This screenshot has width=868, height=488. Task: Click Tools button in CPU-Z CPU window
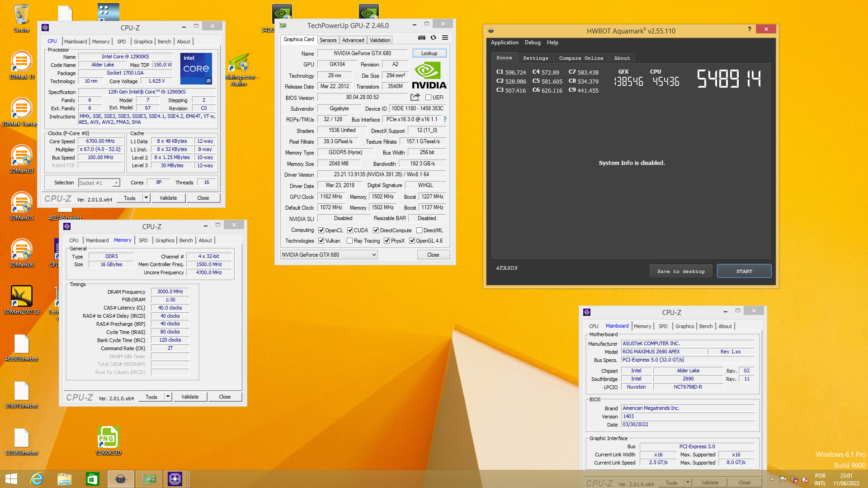tap(130, 198)
